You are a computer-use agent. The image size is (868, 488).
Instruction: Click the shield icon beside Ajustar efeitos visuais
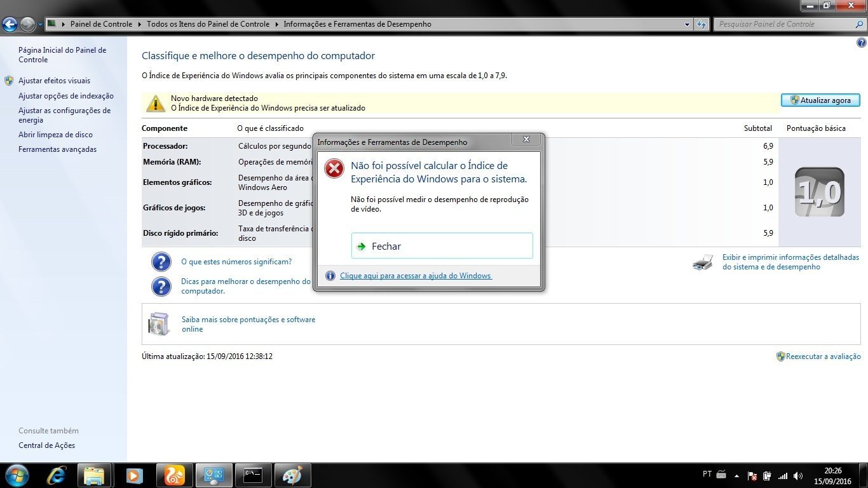(9, 81)
